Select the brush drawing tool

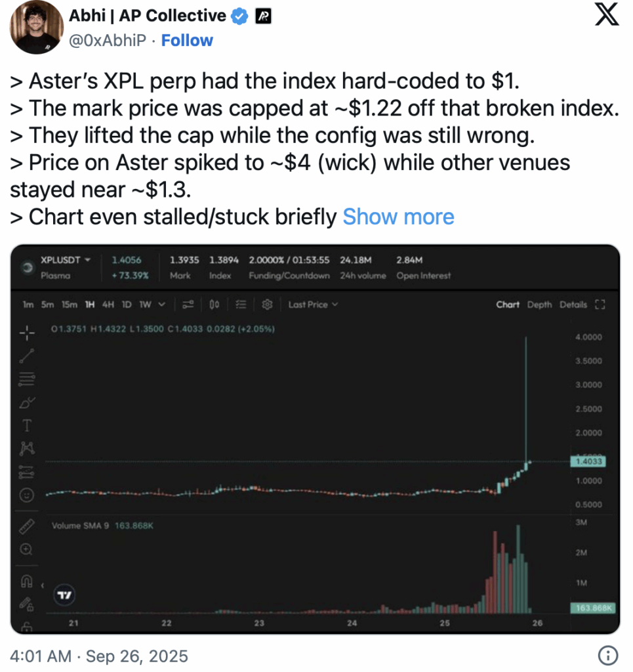(27, 402)
